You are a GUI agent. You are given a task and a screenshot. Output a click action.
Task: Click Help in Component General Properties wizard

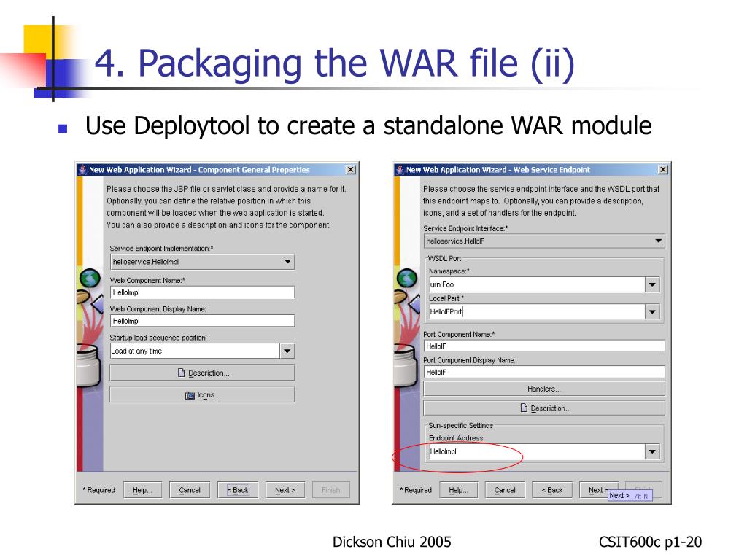142,490
